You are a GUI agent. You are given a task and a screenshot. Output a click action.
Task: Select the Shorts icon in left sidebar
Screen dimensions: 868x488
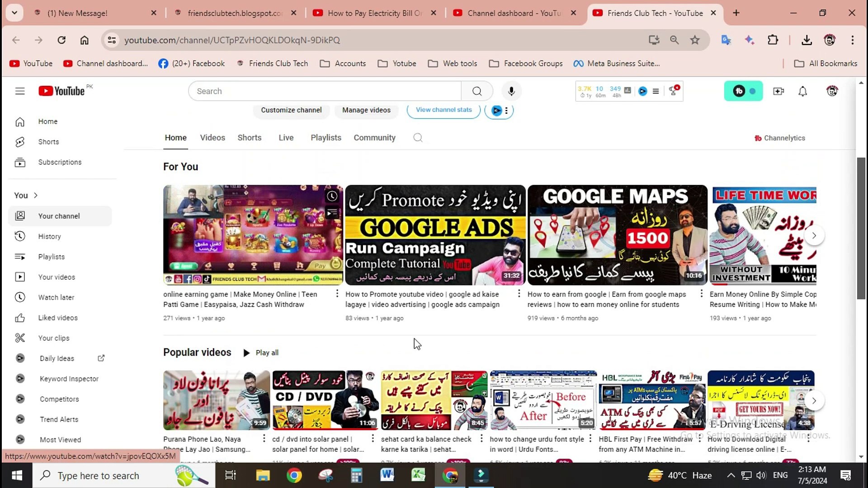click(20, 141)
